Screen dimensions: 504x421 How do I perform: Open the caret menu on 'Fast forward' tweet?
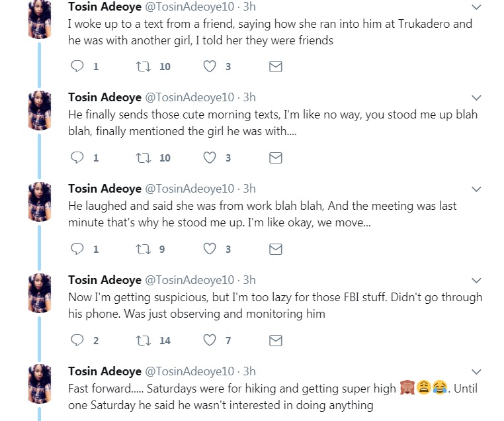[476, 372]
